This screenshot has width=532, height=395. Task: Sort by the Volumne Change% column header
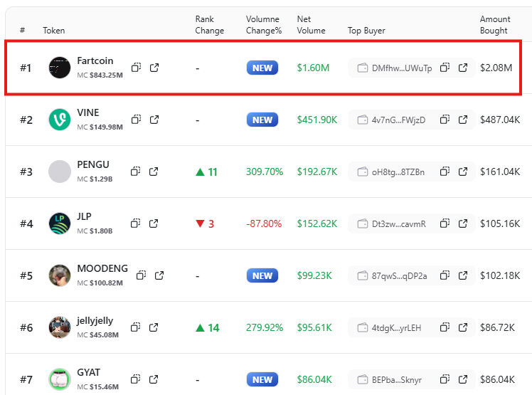click(264, 25)
